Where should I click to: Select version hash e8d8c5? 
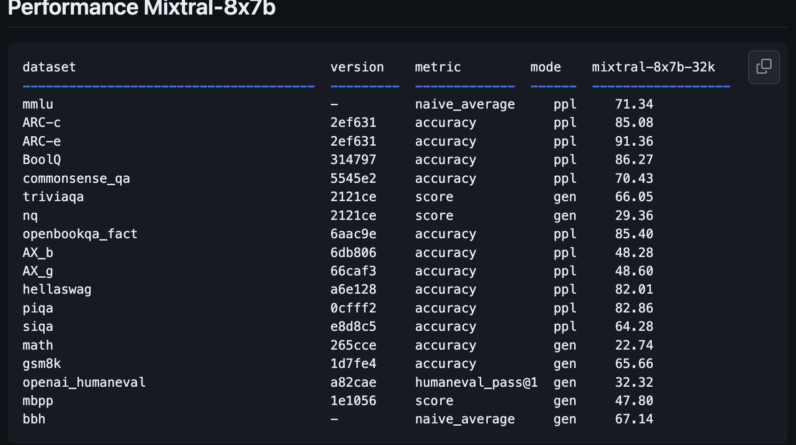[x=353, y=327]
